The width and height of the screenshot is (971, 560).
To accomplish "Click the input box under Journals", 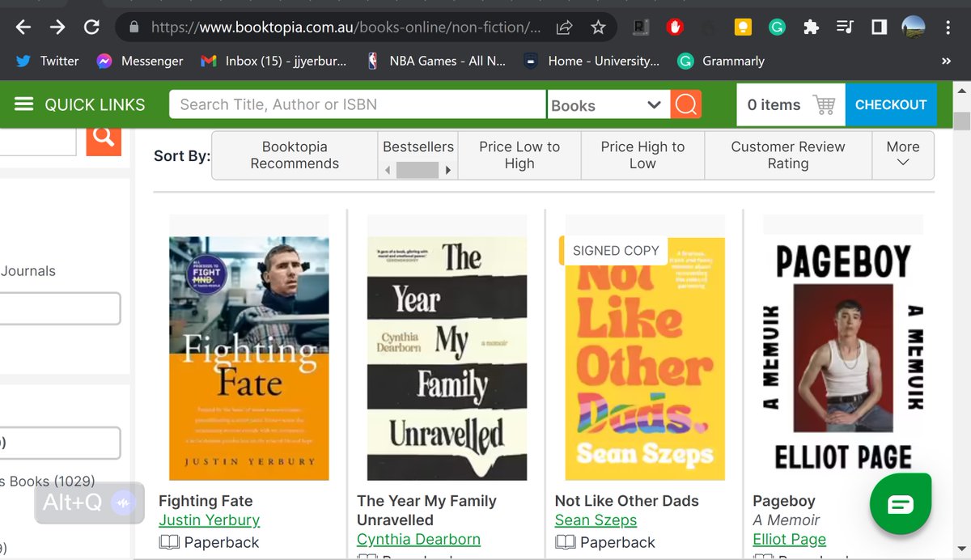I will pyautogui.click(x=60, y=308).
